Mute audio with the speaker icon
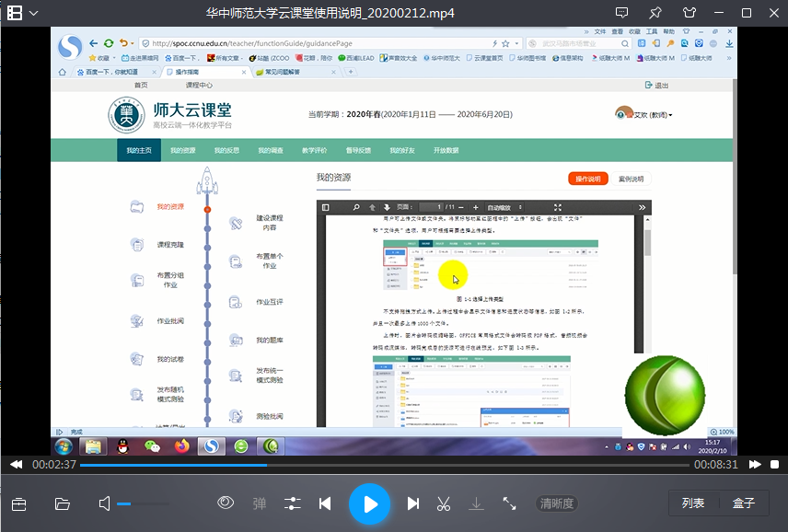 click(104, 503)
